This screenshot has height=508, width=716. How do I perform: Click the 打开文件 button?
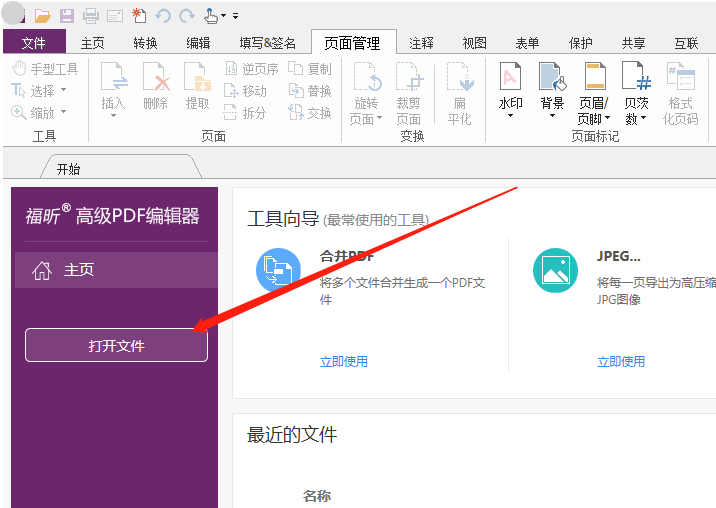[x=116, y=345]
